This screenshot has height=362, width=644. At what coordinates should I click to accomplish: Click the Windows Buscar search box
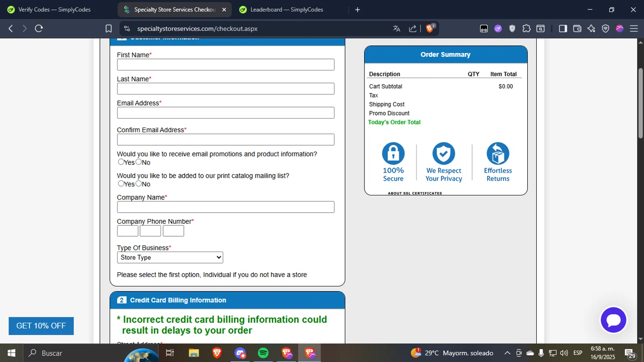(90, 353)
